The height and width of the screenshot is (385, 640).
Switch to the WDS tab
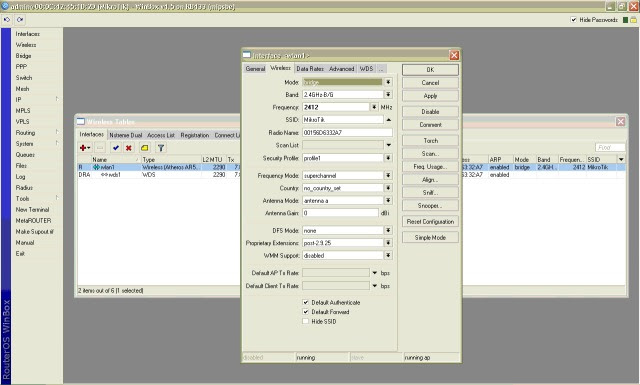366,69
